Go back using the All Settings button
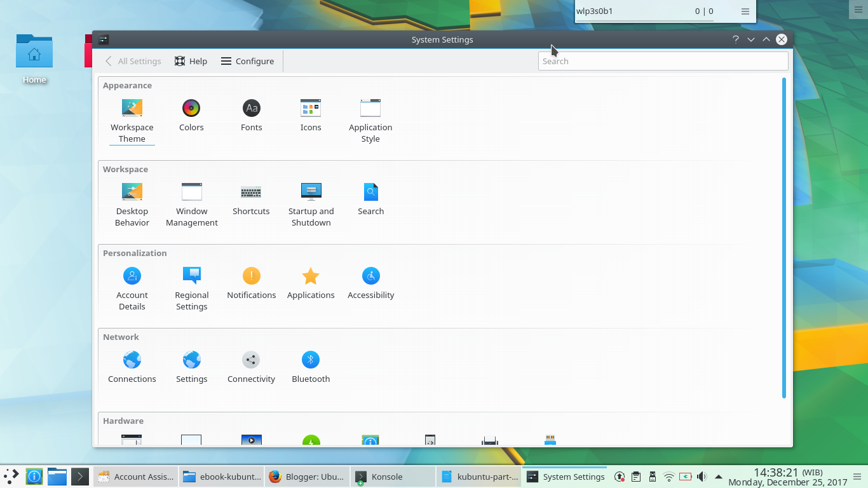Screen dimensions: 868x488 (133, 61)
